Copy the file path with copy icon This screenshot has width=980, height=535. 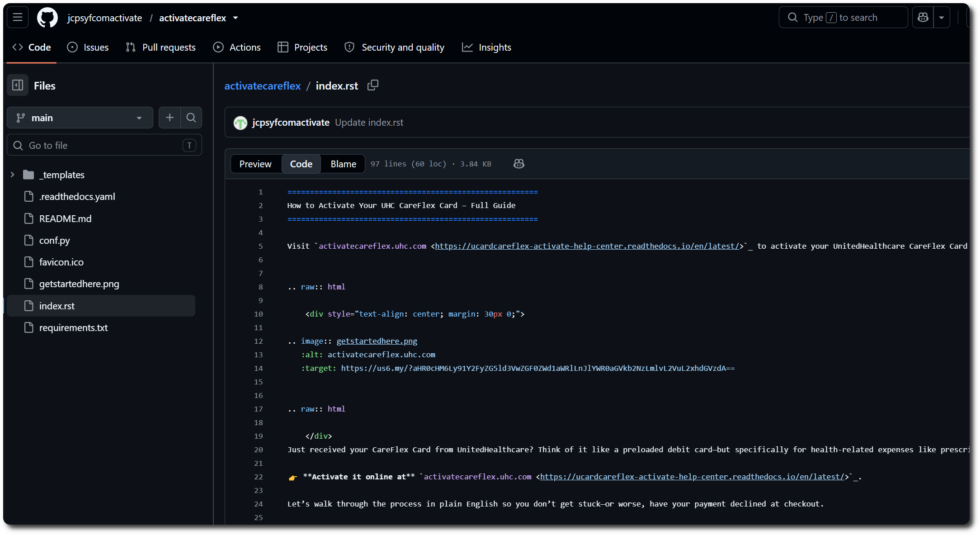tap(373, 85)
